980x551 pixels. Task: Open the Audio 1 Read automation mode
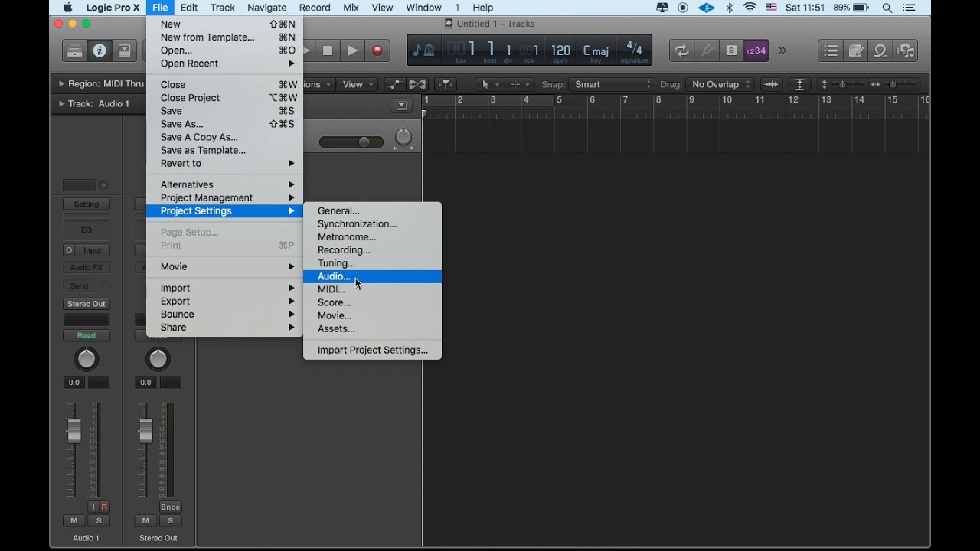coord(87,336)
